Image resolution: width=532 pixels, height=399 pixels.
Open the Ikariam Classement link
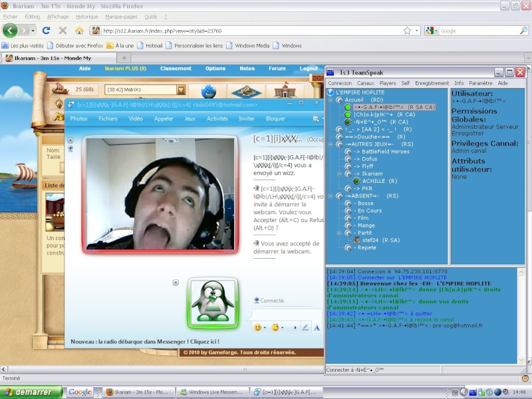[176, 68]
